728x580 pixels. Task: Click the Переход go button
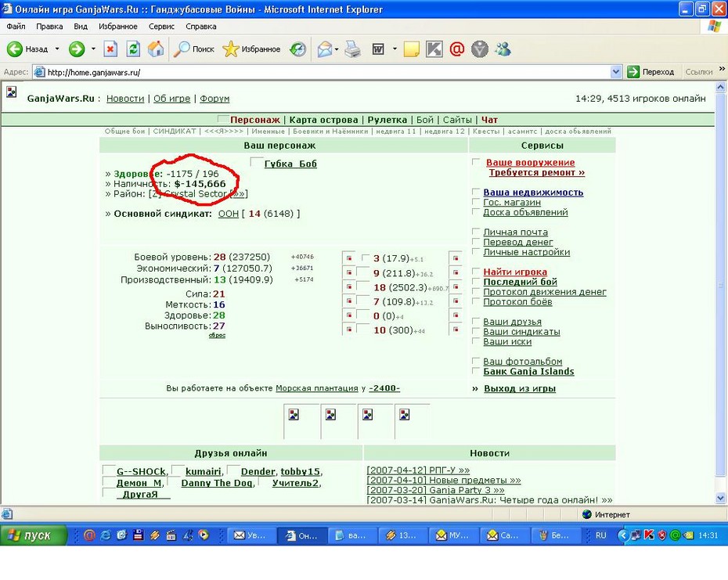[651, 72]
